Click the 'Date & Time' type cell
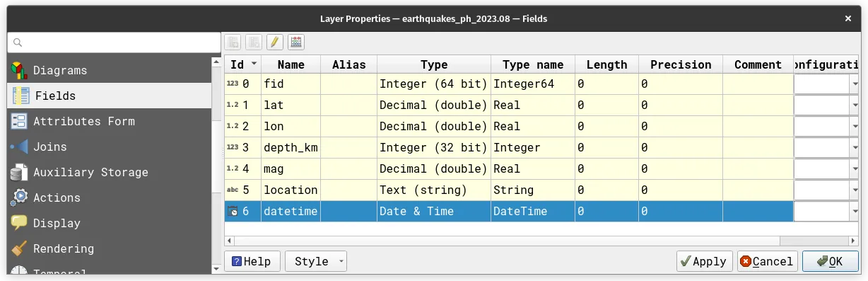Viewport: 868px width, 281px height. pos(433,211)
